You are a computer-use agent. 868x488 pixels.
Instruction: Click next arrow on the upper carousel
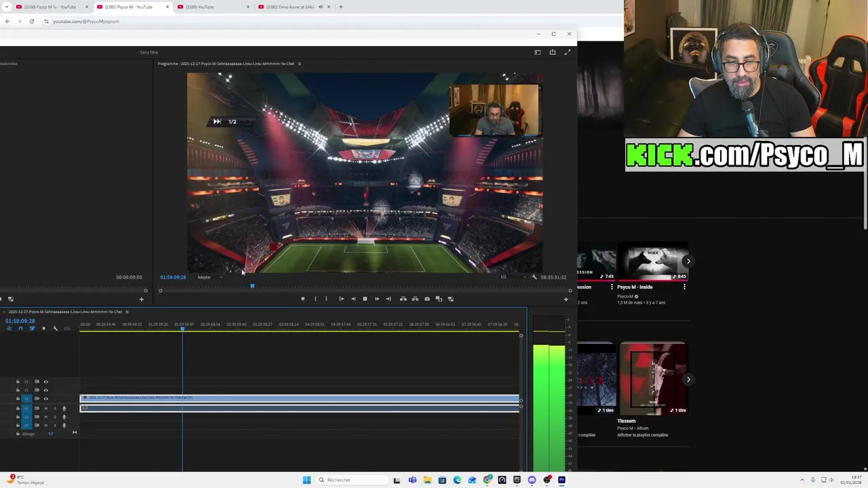click(688, 261)
